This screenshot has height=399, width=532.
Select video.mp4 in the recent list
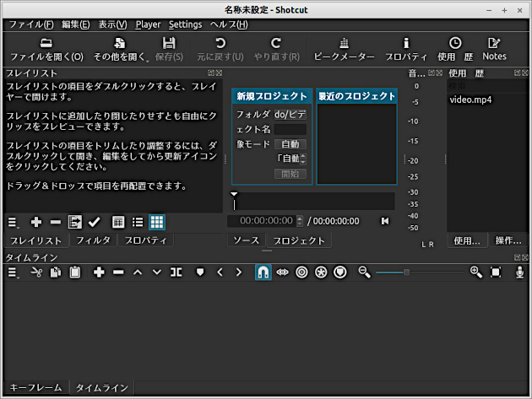click(470, 100)
